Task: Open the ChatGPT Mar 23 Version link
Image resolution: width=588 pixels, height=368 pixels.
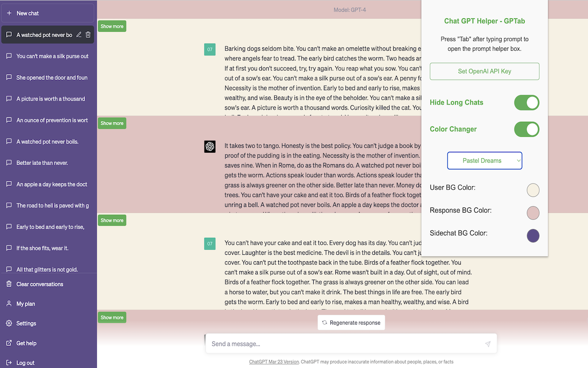Action: [x=274, y=362]
